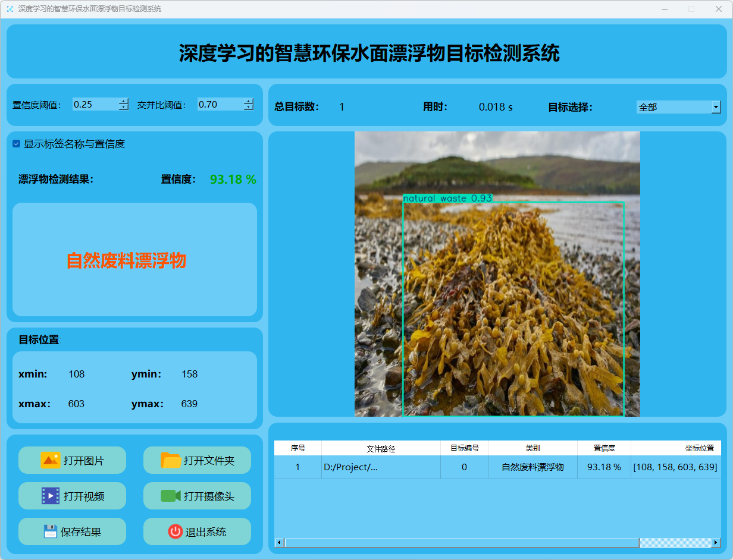Decrease the IoU threshold with down arrow

[248, 108]
